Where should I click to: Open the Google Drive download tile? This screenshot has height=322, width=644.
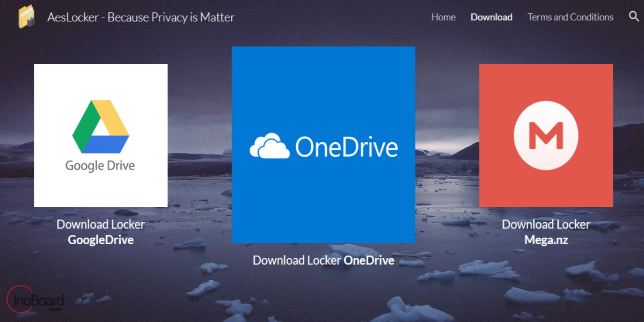[101, 135]
